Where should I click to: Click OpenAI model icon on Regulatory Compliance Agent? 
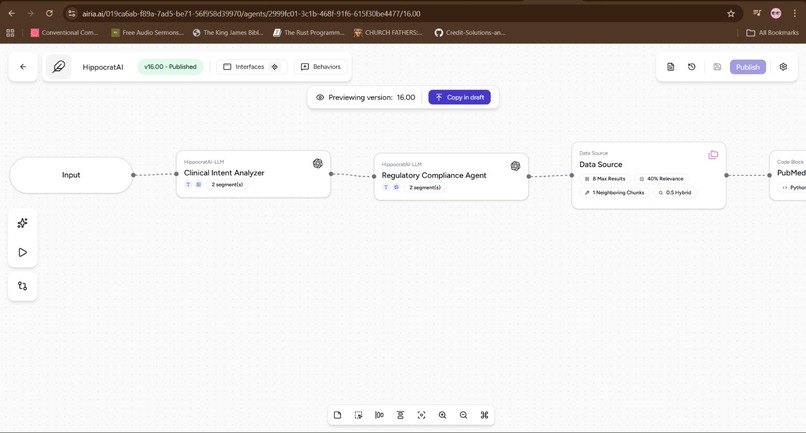coord(515,166)
